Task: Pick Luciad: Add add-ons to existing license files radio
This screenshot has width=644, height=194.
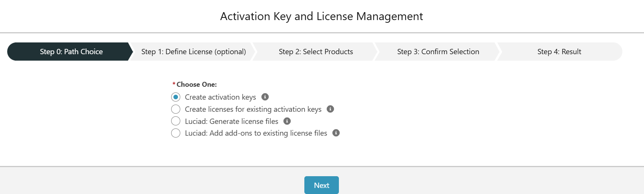Action: pos(176,133)
